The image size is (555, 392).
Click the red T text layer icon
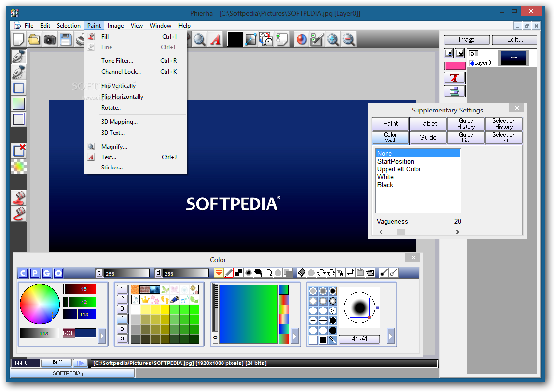coord(454,78)
